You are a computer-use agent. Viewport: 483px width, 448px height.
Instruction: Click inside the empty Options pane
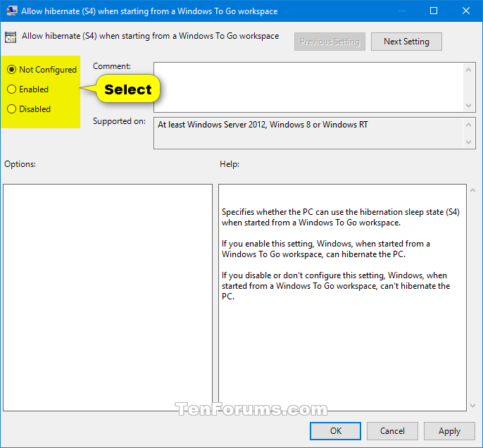click(108, 297)
